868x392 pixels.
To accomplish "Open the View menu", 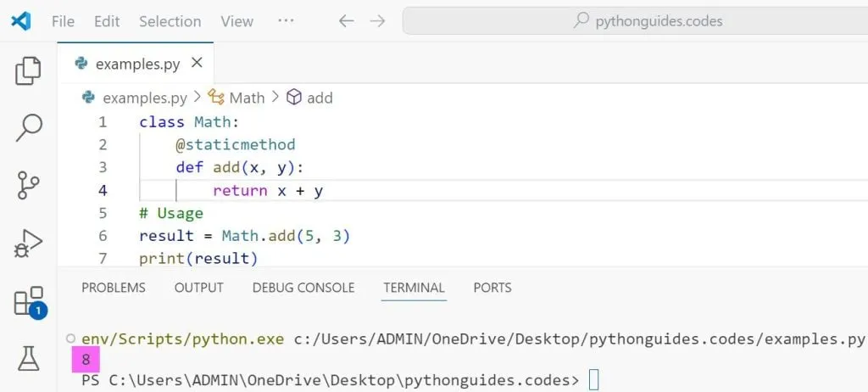I will tap(237, 21).
